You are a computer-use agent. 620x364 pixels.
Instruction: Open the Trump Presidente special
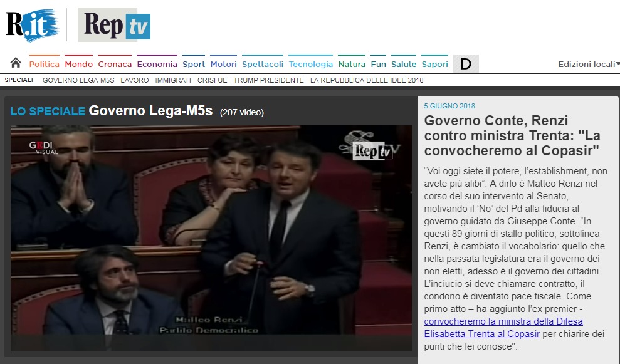pyautogui.click(x=269, y=80)
